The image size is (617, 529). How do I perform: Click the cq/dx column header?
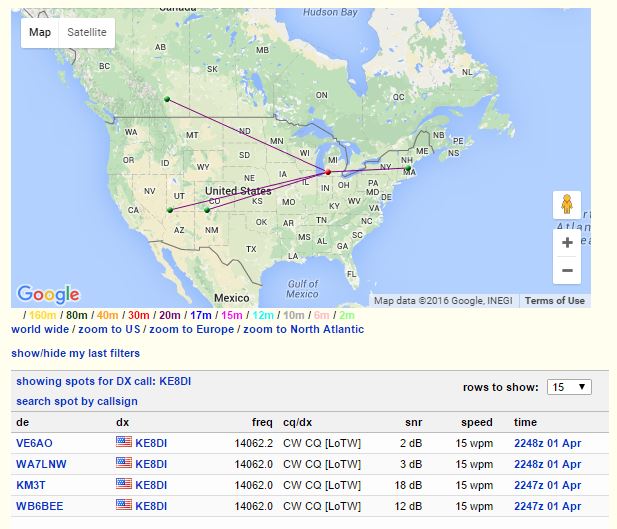pyautogui.click(x=297, y=422)
